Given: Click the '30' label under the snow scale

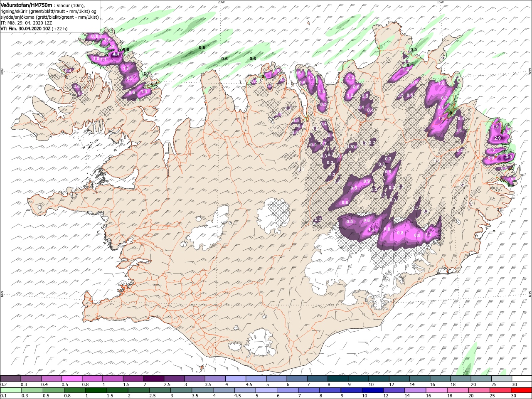Looking at the screenshot, I should [515, 384].
